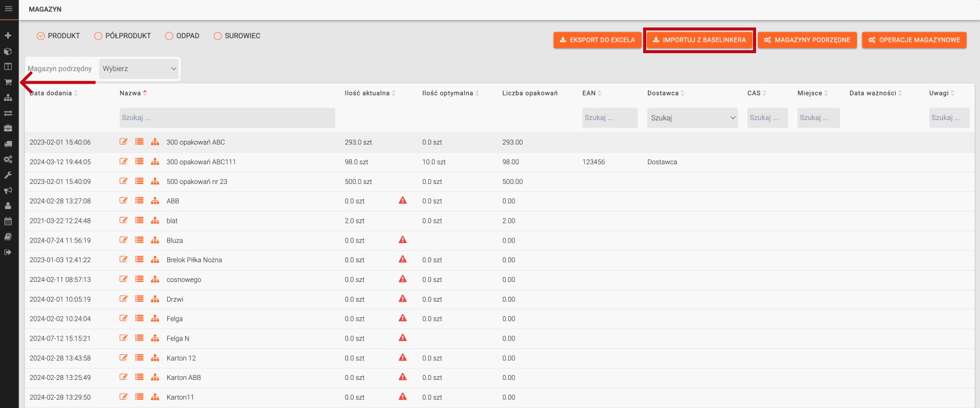Screen dimensions: 980x408
Task: Select the ODPAD radio option
Action: pyautogui.click(x=169, y=36)
